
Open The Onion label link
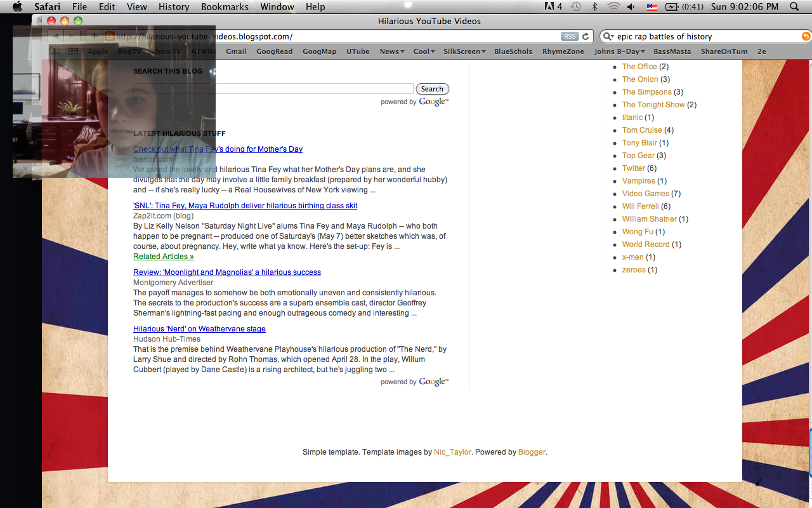point(640,79)
